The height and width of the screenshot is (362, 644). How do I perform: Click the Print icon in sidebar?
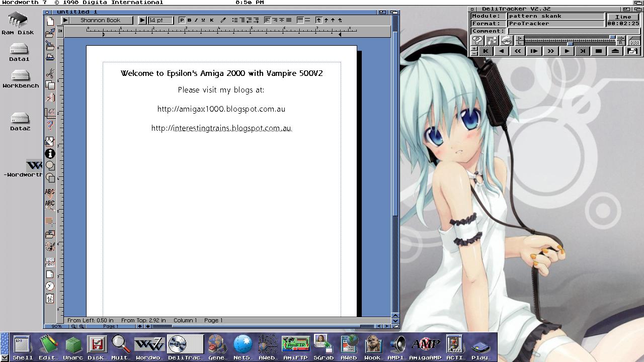click(50, 57)
